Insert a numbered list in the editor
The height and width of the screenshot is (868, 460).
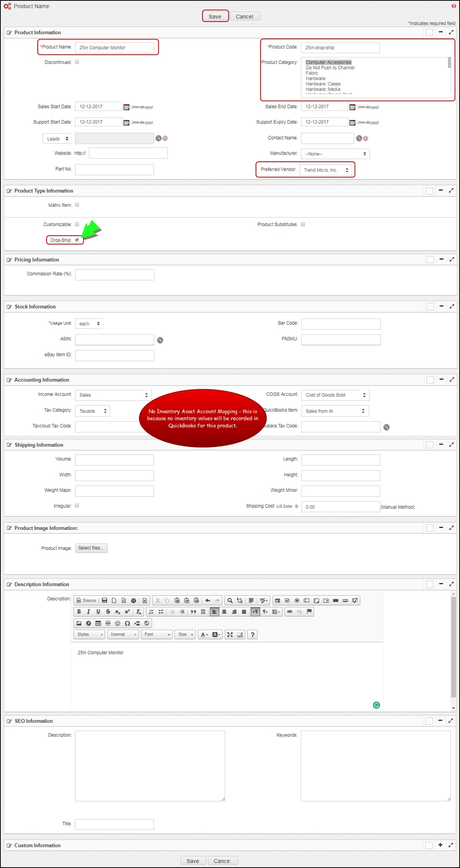[x=151, y=612]
